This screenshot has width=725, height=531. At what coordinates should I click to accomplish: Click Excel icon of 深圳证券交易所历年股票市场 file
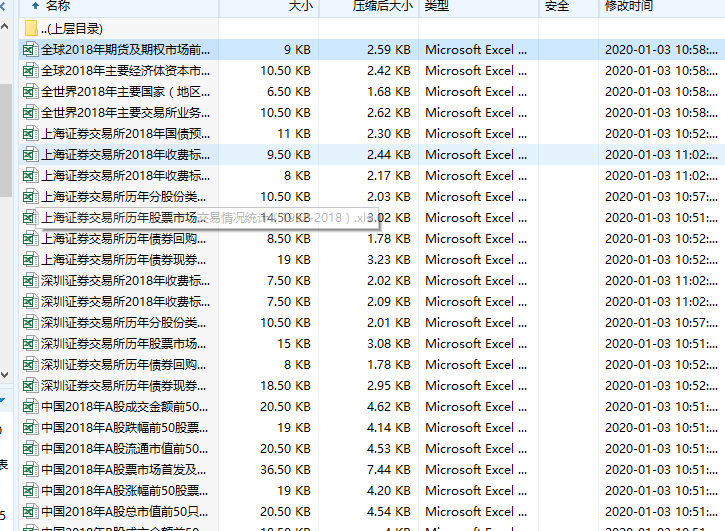coord(31,344)
